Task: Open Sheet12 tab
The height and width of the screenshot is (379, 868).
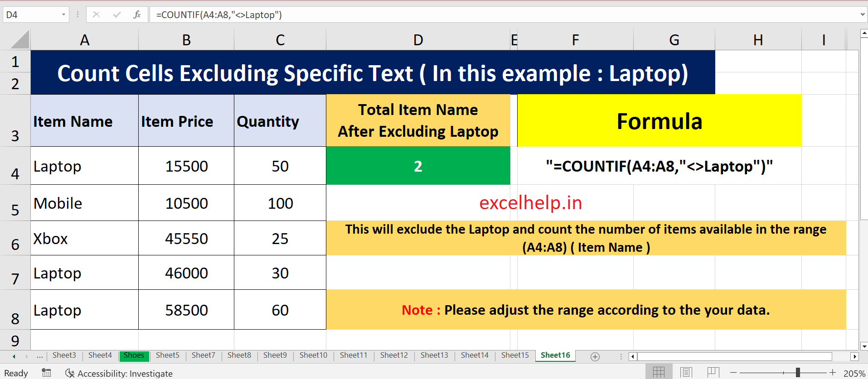Action: click(x=394, y=355)
